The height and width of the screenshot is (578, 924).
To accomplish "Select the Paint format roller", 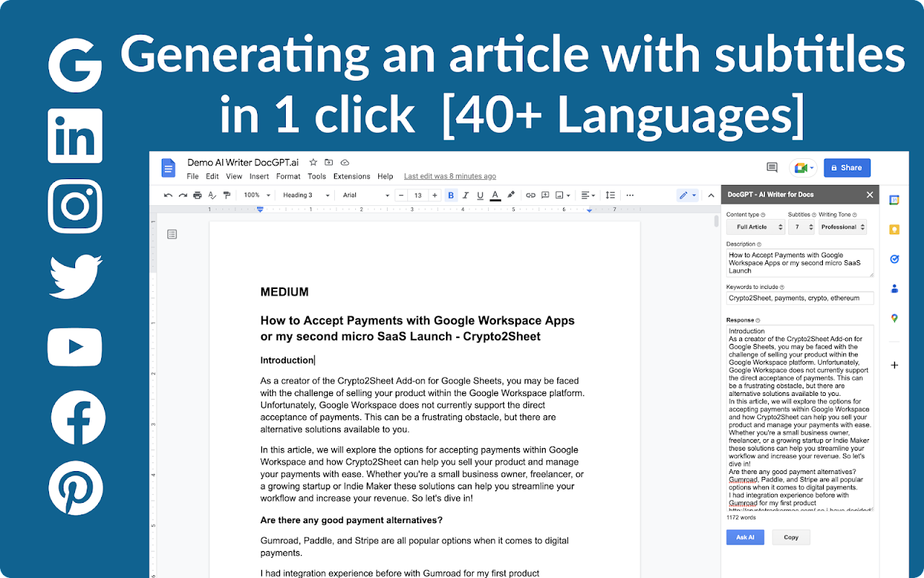I will coord(227,195).
